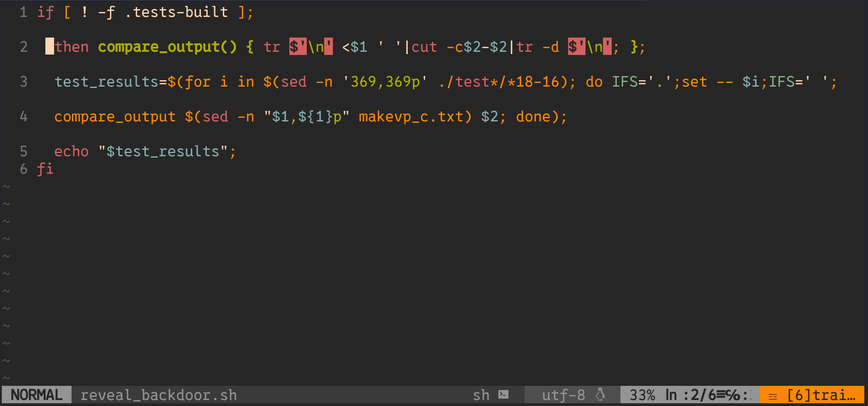Image resolution: width=868 pixels, height=406 pixels.
Task: Place cursor on 'fi' keyword
Action: click(x=45, y=169)
